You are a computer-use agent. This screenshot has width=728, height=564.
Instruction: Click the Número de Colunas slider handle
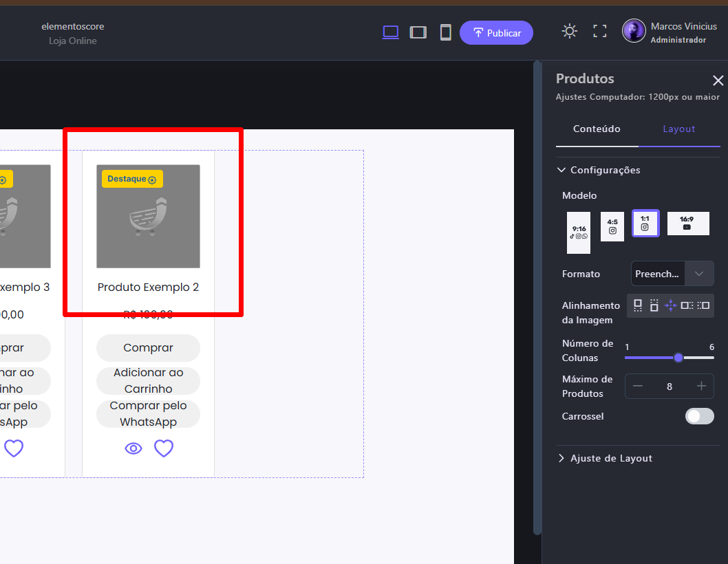[678, 358]
